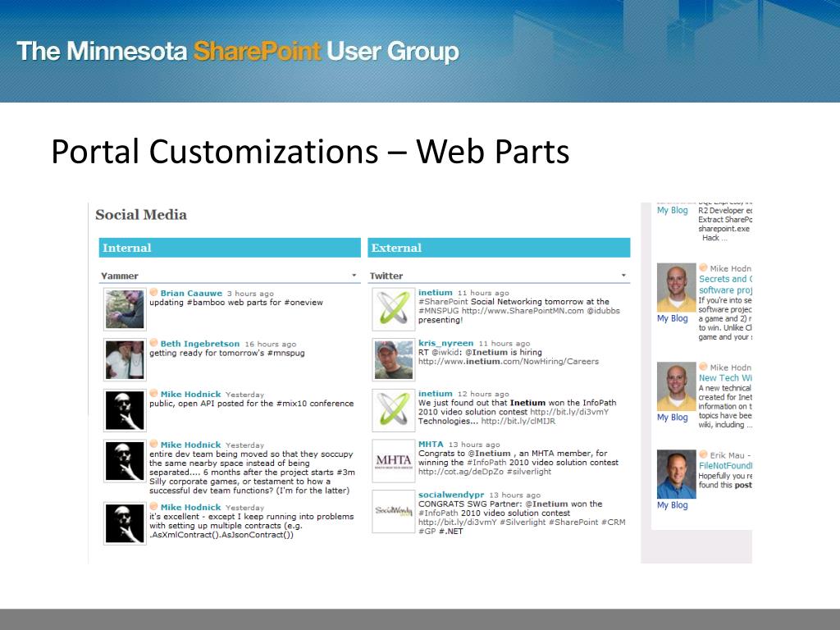
Task: Follow the http://bit.ly/clMIJR link
Action: (518, 421)
